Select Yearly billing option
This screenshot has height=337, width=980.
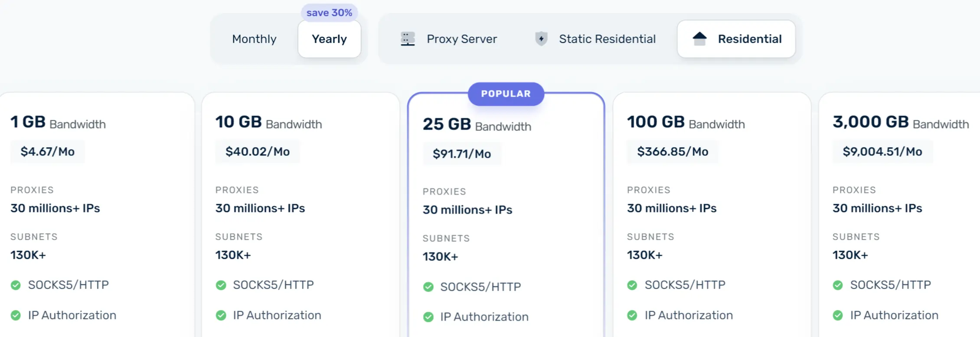pyautogui.click(x=330, y=39)
